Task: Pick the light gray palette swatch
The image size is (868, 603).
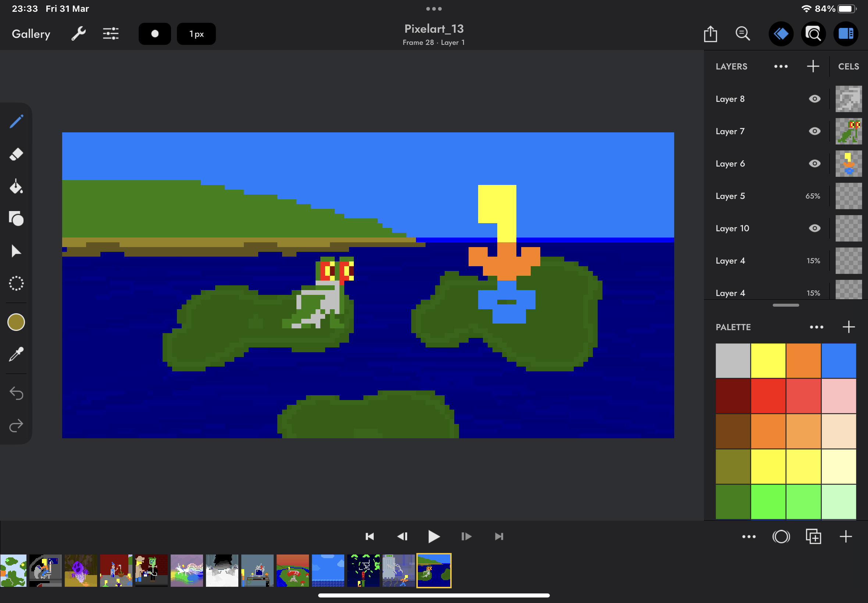Action: [733, 360]
